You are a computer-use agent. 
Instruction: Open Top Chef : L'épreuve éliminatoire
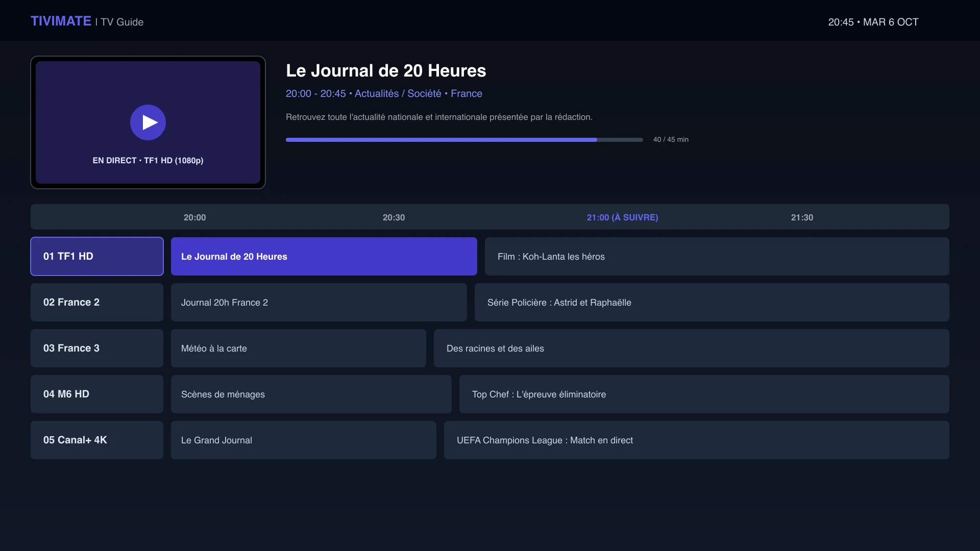[x=704, y=394]
